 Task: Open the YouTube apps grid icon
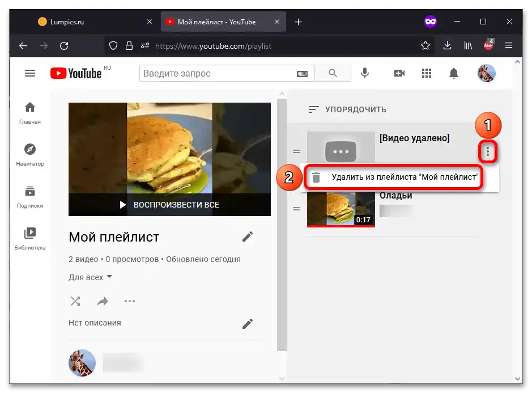[427, 73]
